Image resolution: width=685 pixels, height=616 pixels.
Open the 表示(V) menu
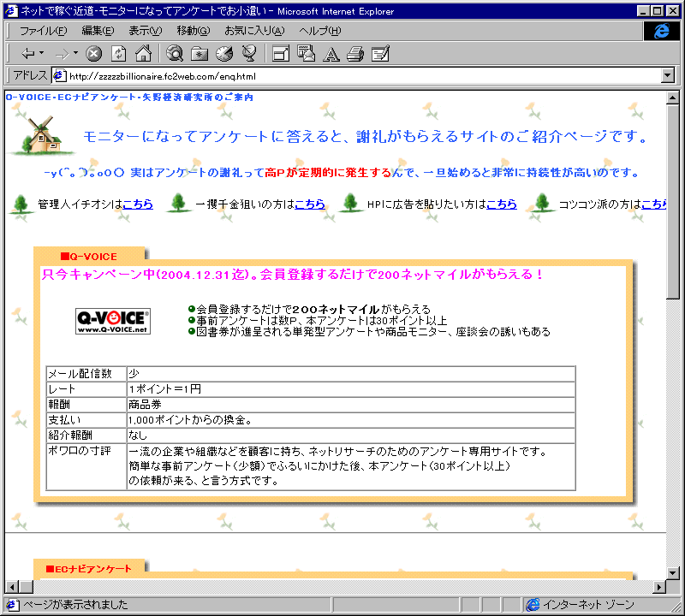click(145, 31)
